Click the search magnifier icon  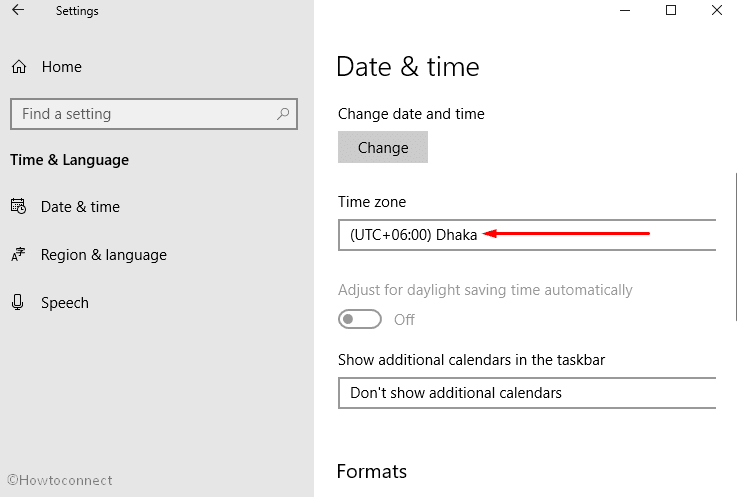(283, 113)
